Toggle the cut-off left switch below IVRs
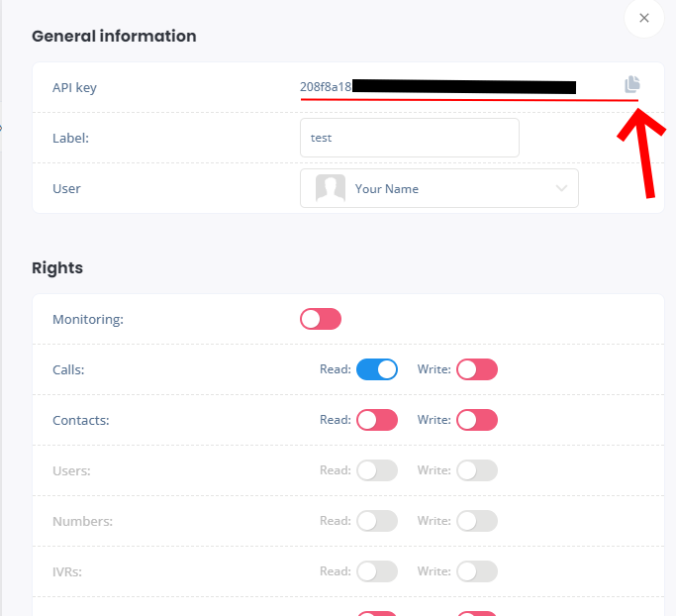Screen dimensions: 676x616 377,613
